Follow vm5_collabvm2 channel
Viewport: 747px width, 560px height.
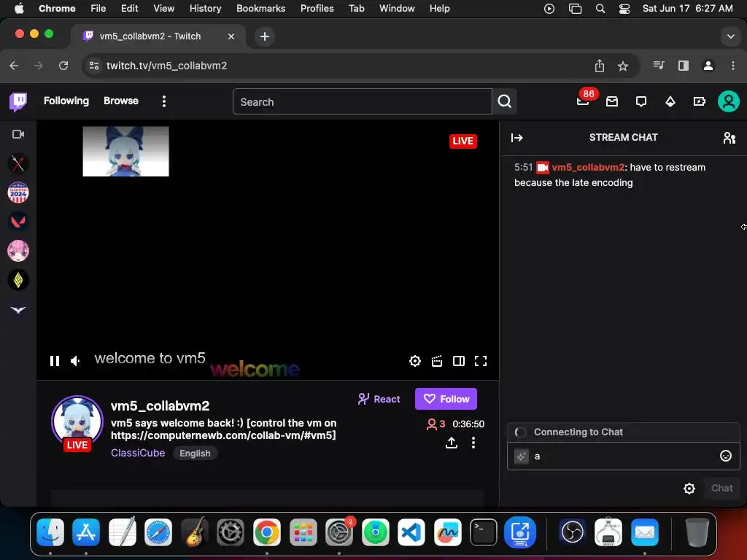click(446, 399)
